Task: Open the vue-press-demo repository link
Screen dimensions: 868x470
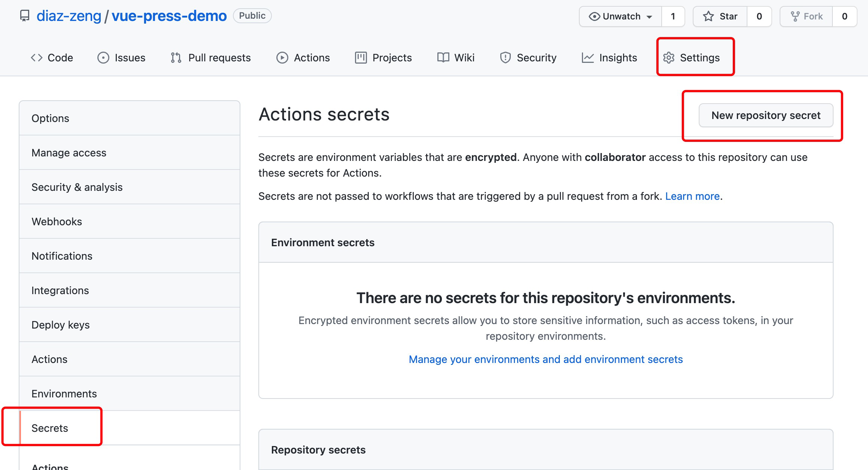Action: tap(169, 16)
